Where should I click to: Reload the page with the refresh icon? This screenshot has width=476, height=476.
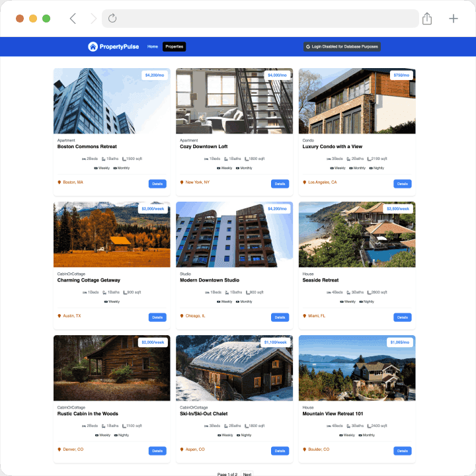(112, 19)
